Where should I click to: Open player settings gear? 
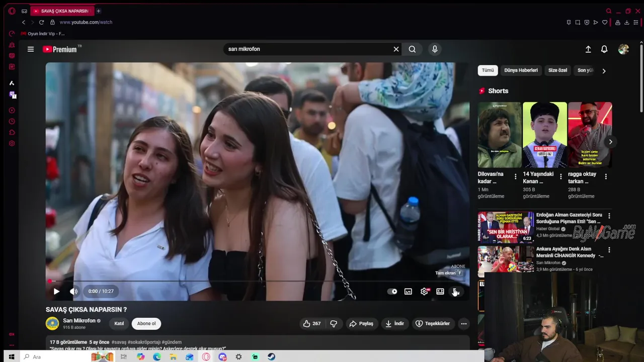coord(424,292)
